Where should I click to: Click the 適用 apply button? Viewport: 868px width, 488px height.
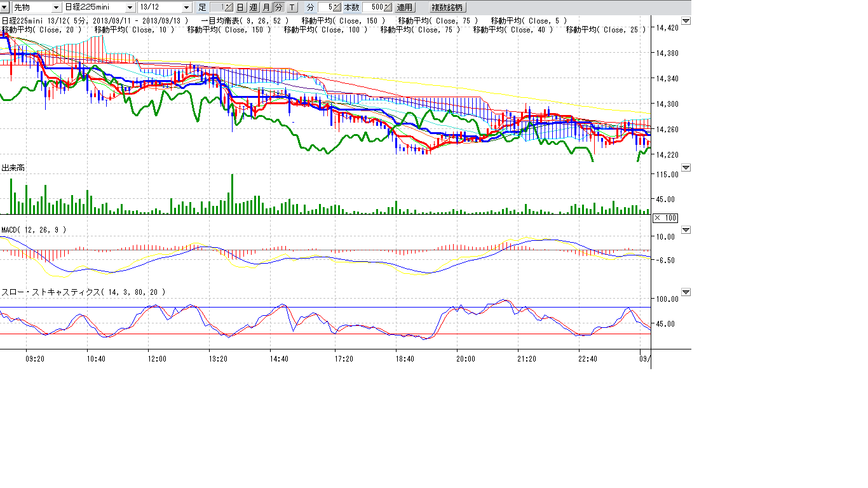404,8
